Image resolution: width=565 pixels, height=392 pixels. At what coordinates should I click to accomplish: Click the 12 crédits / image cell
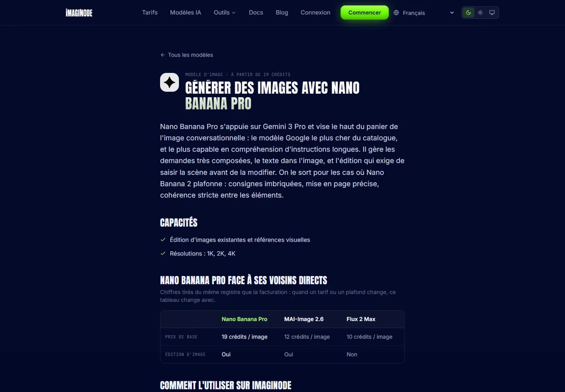click(x=307, y=337)
